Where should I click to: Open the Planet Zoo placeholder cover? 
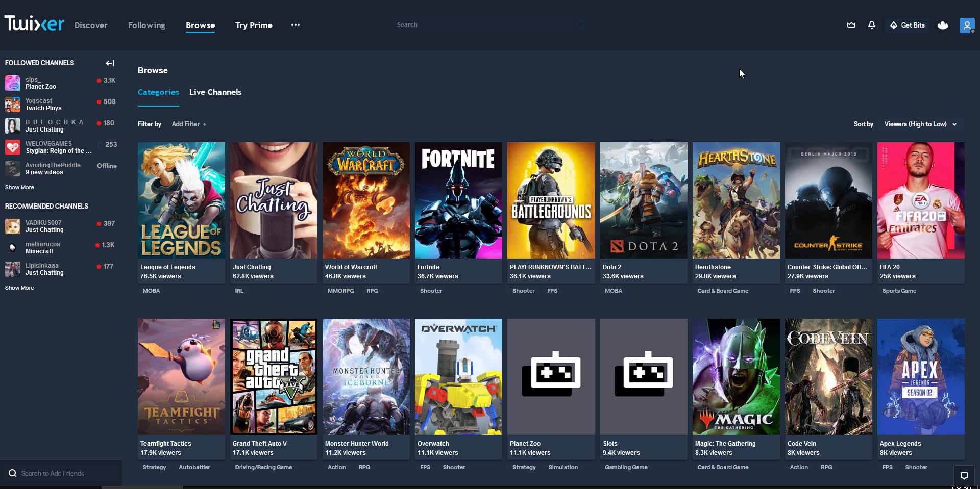tap(551, 377)
